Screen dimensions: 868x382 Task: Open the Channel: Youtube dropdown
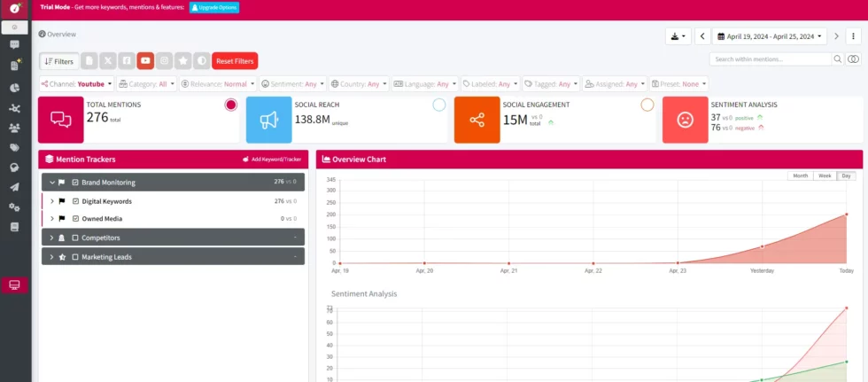click(76, 84)
